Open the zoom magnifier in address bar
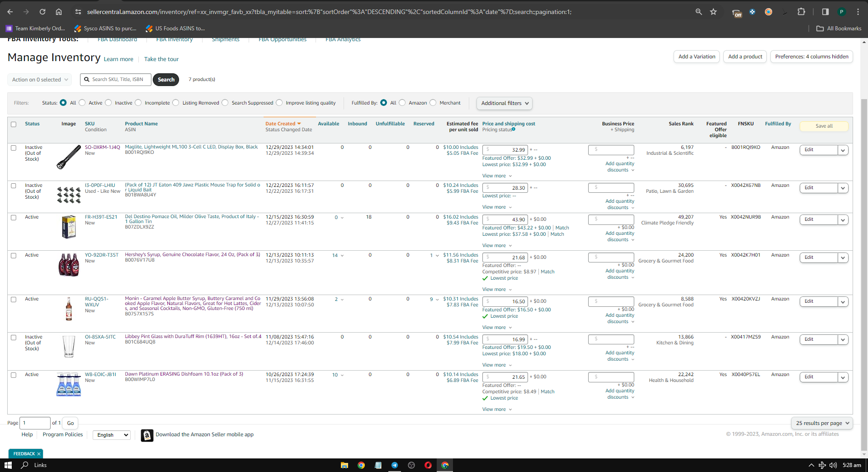Viewport: 868px width, 472px height. [698, 12]
